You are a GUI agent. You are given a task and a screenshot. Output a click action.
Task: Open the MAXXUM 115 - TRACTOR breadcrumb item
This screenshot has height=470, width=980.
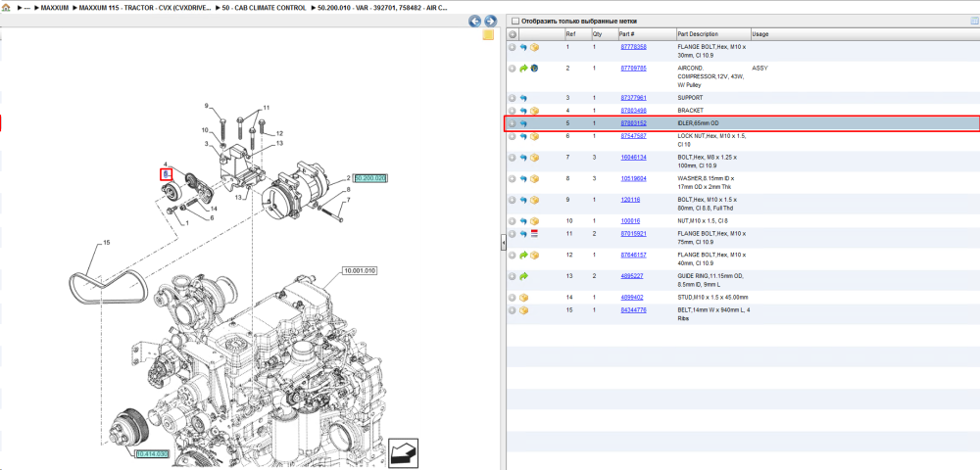[x=145, y=8]
